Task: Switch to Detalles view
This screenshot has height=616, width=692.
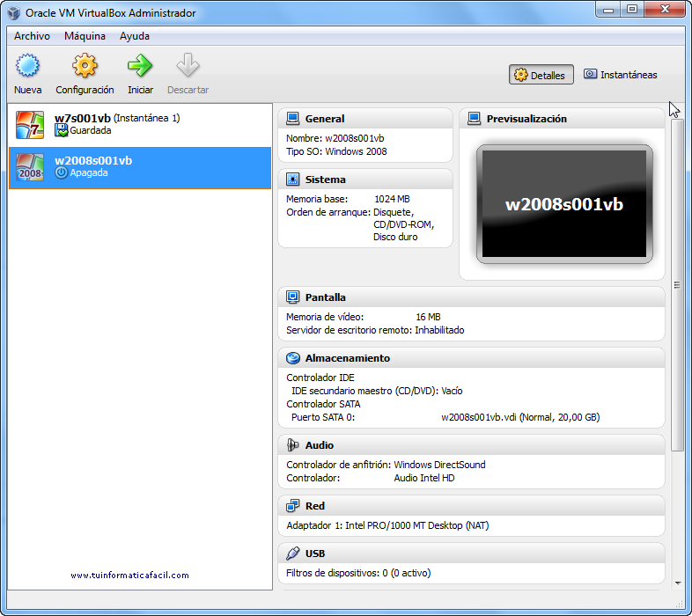Action: (x=541, y=75)
